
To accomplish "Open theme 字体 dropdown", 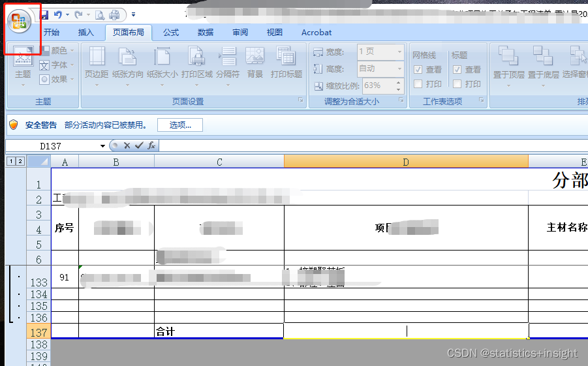I will point(57,65).
